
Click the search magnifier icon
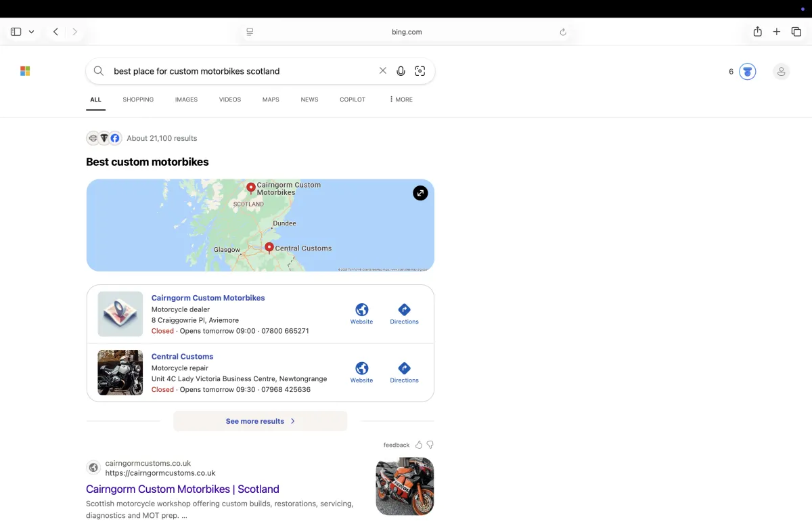(x=99, y=71)
